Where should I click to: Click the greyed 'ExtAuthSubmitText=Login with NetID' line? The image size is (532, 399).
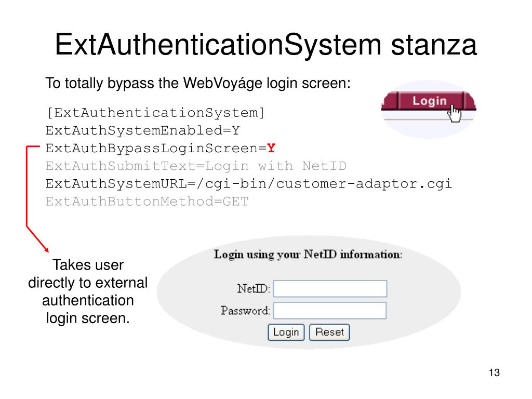pos(196,166)
